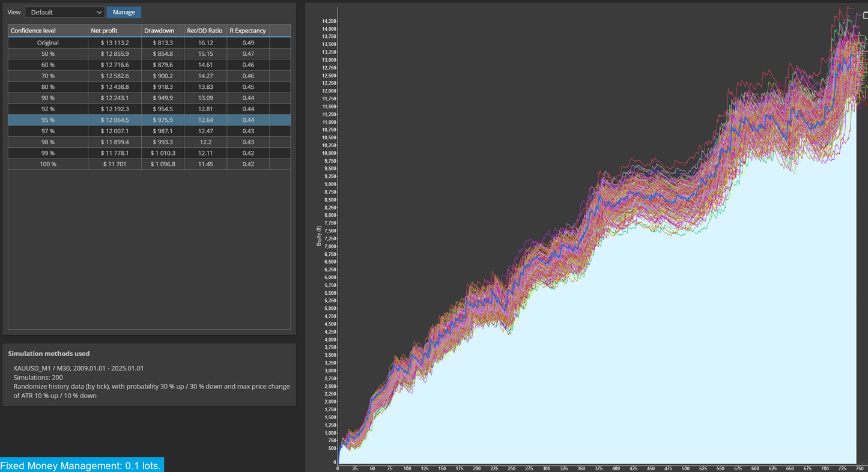Screen dimensions: 868x472
Task: Sort by Net profit column header
Action: click(115, 31)
